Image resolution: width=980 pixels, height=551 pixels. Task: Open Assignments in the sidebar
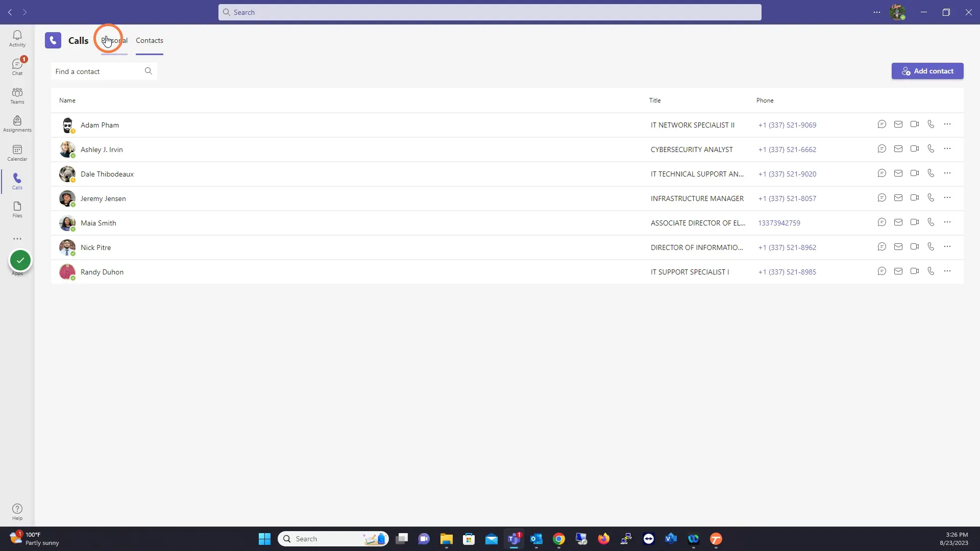click(17, 124)
